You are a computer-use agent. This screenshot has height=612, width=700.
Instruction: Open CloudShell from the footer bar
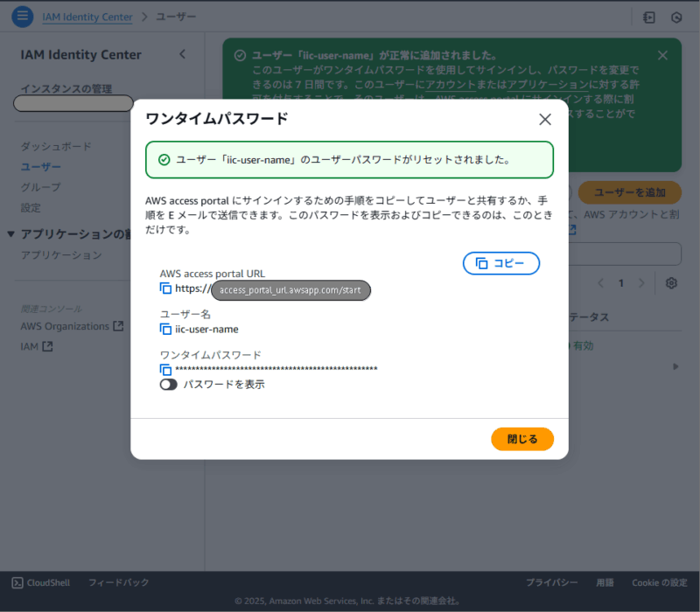[41, 582]
